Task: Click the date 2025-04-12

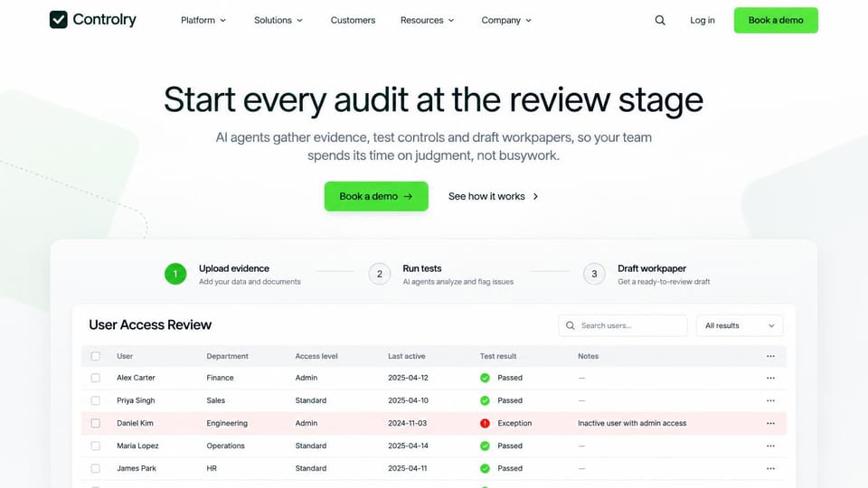Action: click(408, 378)
